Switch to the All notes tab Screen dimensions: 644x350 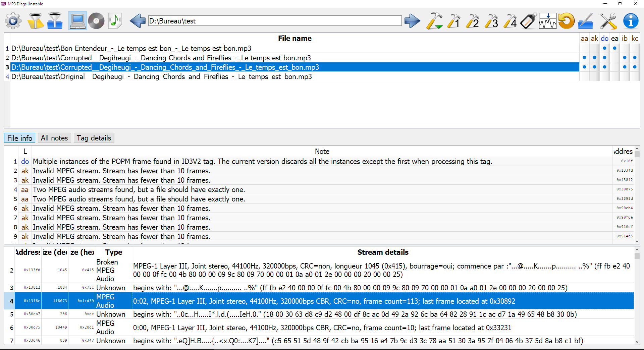coord(54,138)
